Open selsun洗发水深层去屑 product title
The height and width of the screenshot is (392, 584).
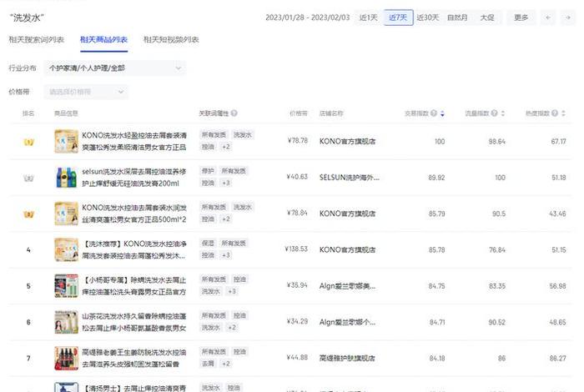coord(134,178)
